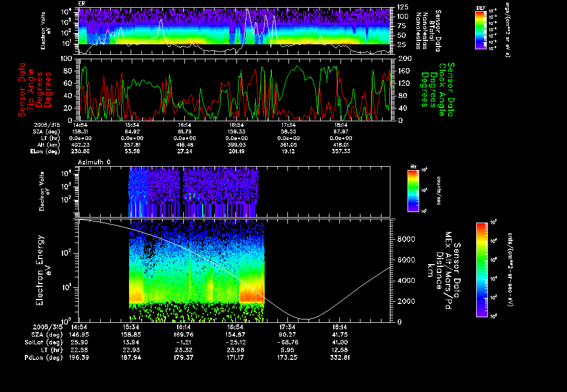This screenshot has height=392, width=567.
Task: Click the 75 tick on the BTotal axis
Action: [401, 26]
